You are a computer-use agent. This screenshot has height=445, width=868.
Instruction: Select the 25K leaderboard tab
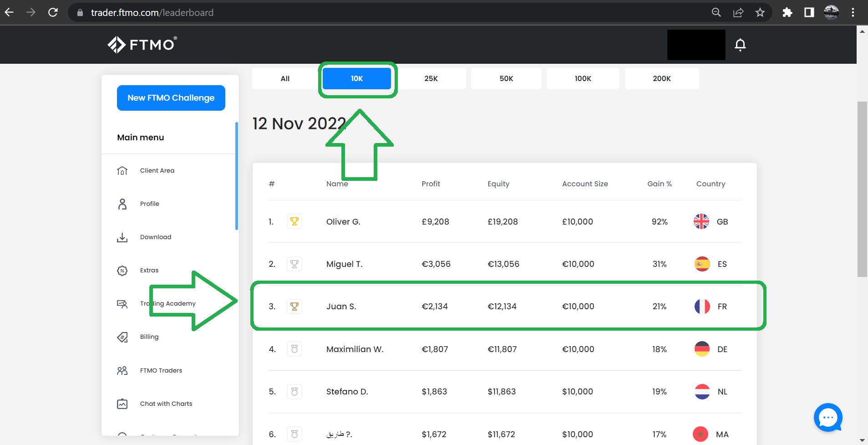[431, 79]
